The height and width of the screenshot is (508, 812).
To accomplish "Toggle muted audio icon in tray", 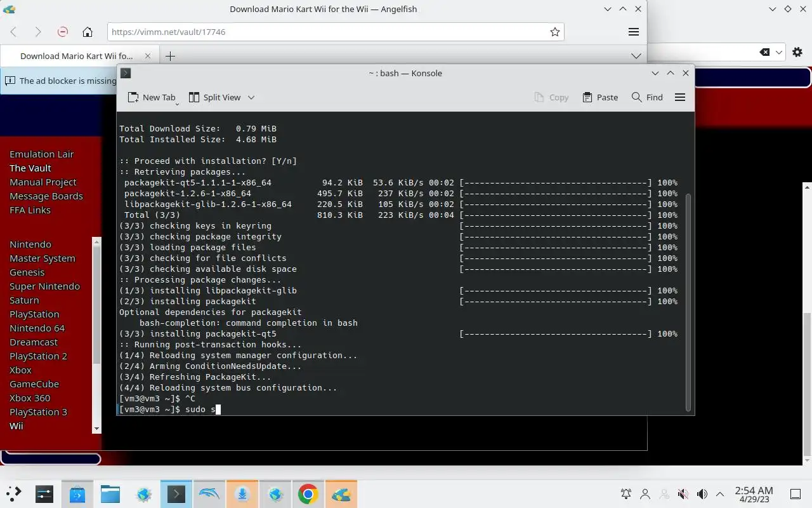I will (683, 493).
